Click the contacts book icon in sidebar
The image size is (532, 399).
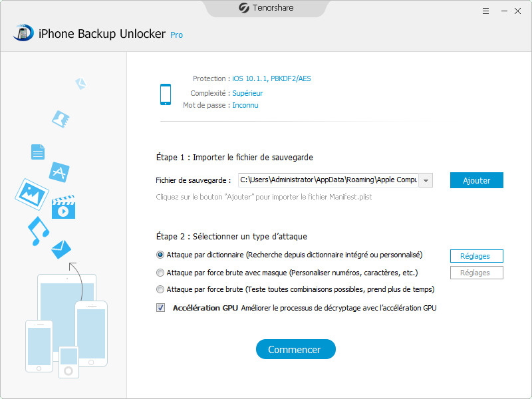click(61, 119)
